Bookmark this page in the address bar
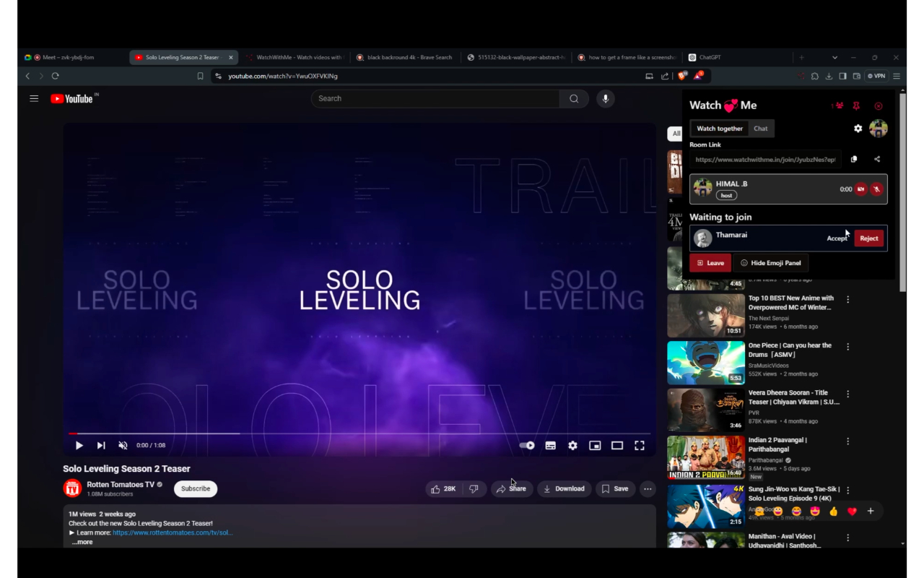 coord(200,76)
